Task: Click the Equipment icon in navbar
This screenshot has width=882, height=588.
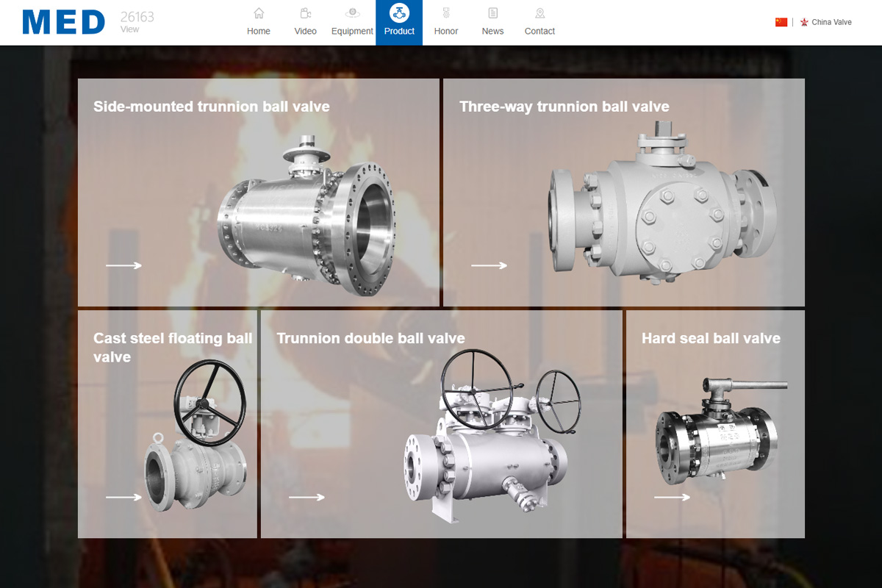Action: [x=353, y=12]
